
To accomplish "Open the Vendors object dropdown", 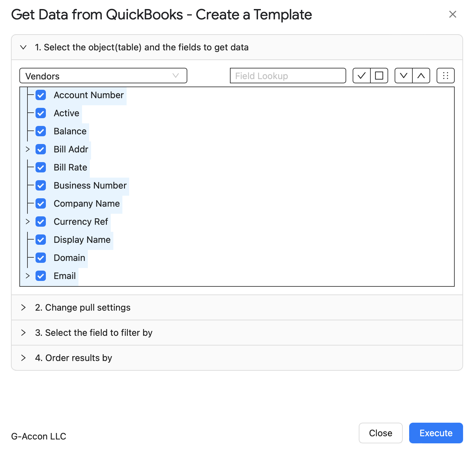I will tap(103, 76).
